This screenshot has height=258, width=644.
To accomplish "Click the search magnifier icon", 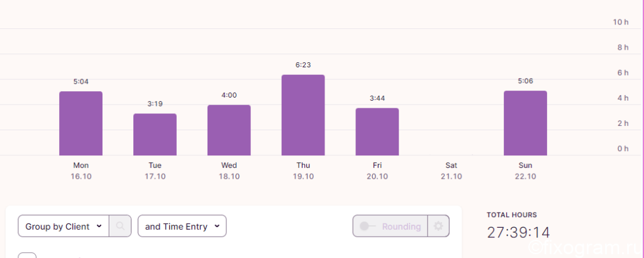I will [x=120, y=226].
